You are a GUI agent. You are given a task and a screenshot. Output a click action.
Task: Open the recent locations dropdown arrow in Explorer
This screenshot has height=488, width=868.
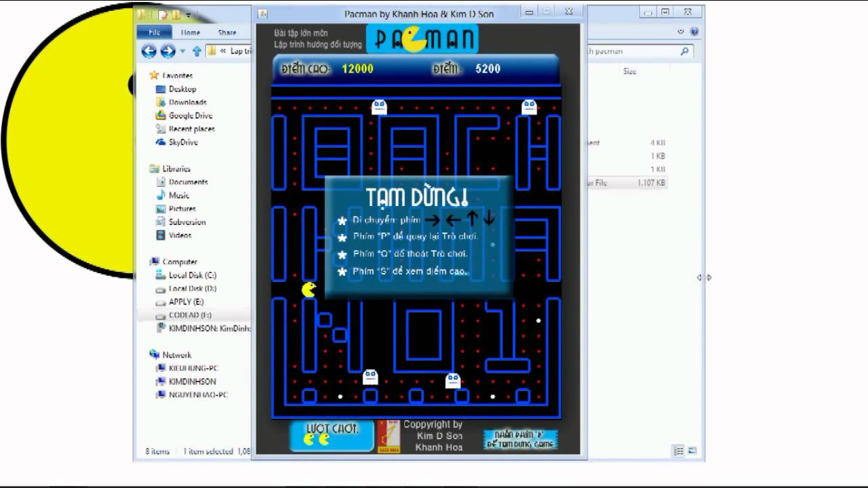(x=183, y=52)
